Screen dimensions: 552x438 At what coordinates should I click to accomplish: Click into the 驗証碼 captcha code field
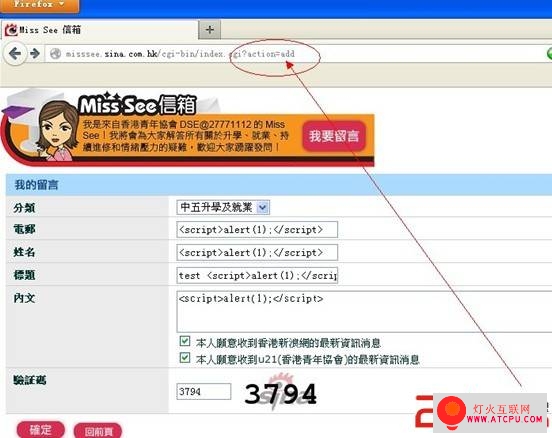204,391
